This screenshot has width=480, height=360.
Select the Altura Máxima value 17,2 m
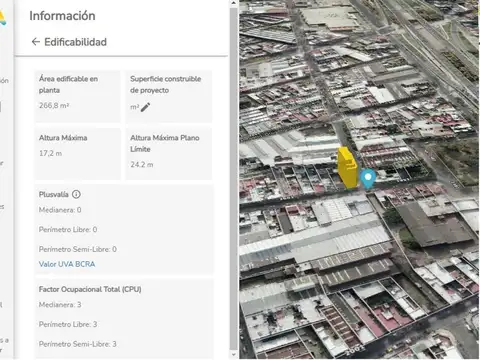pyautogui.click(x=50, y=153)
